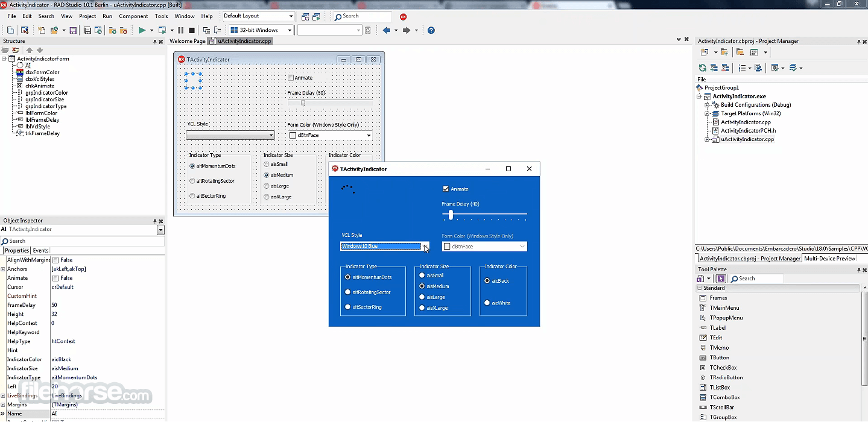868x422 pixels.
Task: Click the Run Without Debugging toolbar icon
Action: pos(162,30)
